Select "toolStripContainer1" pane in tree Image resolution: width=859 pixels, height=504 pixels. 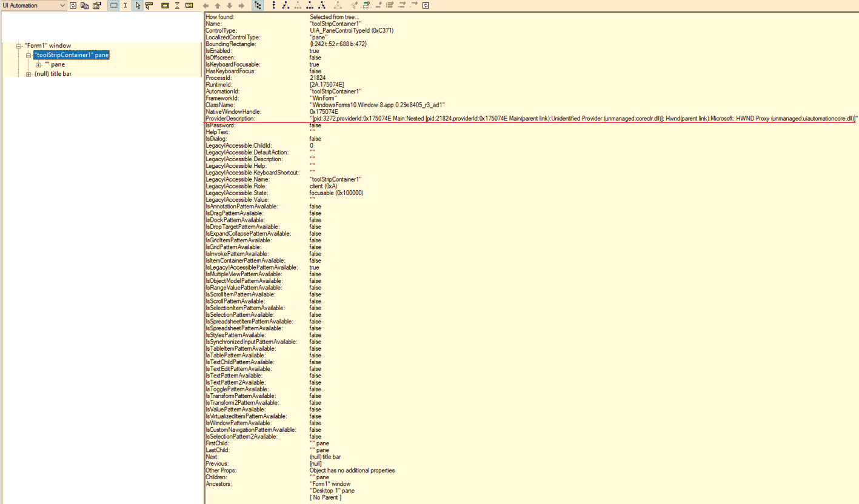[x=72, y=55]
